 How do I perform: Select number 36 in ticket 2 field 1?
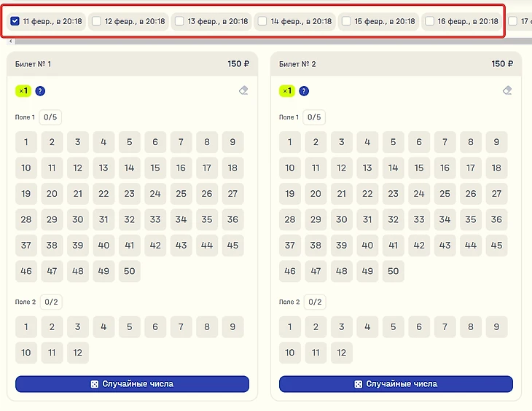(496, 219)
